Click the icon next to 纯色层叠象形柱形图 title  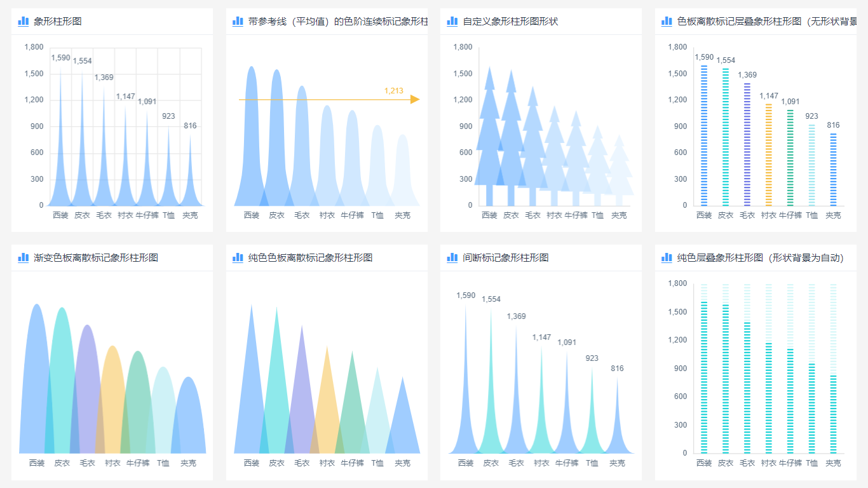(x=668, y=258)
